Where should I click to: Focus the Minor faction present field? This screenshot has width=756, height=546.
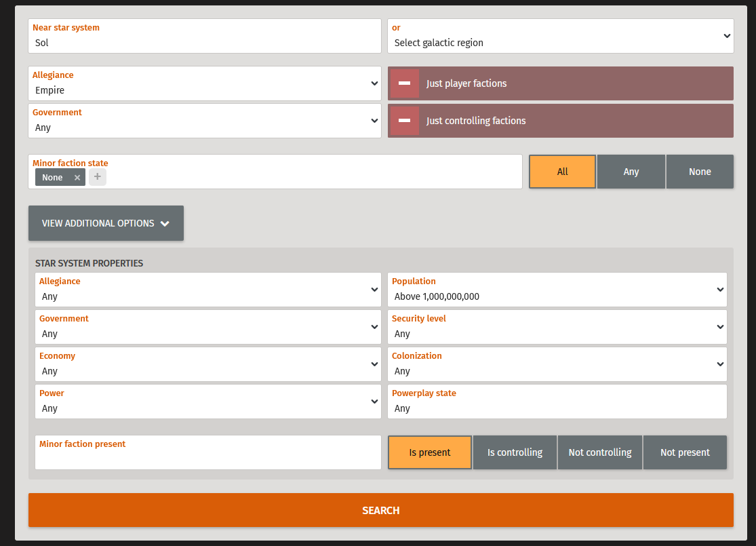(207, 452)
